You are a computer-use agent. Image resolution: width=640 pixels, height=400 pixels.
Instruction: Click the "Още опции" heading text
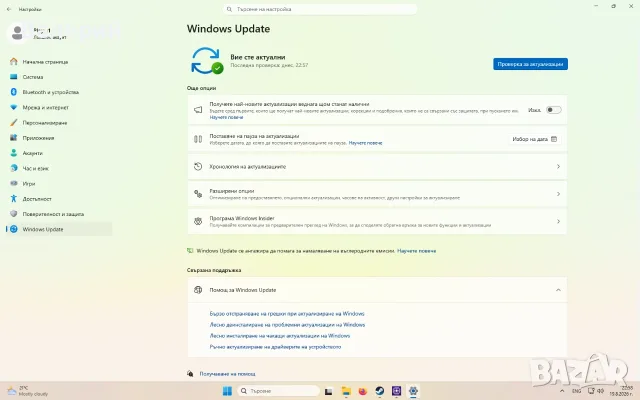click(201, 88)
